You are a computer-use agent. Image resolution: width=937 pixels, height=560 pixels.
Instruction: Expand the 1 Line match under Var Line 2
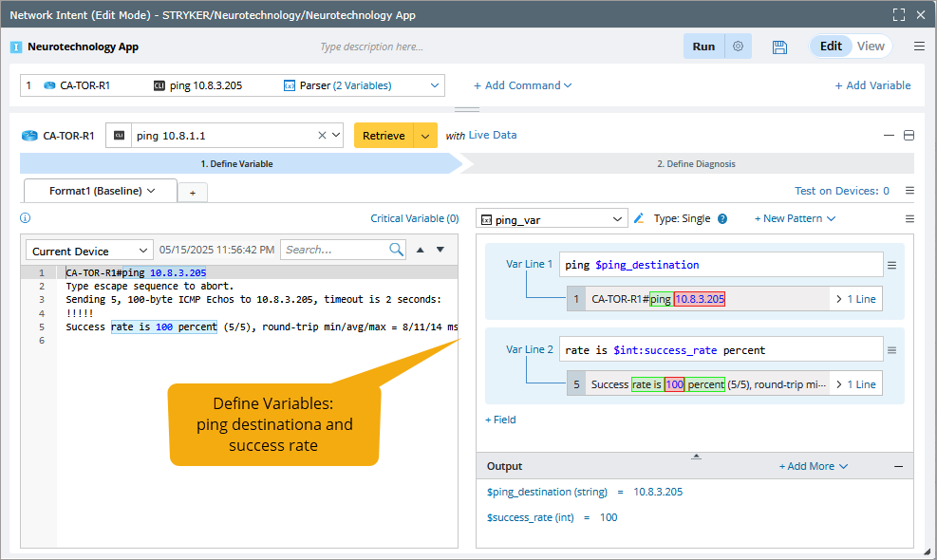point(855,384)
